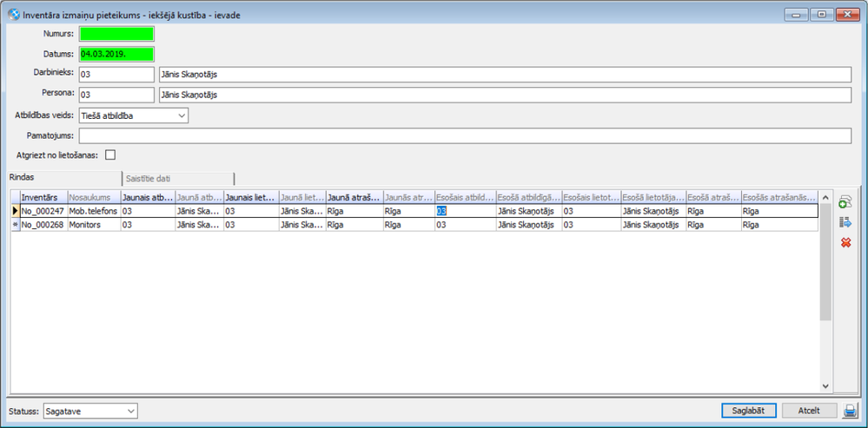Viewport: 868px width, 428px height.
Task: Click Darbinieks name field Jānis Skaņotājs
Action: tap(504, 74)
